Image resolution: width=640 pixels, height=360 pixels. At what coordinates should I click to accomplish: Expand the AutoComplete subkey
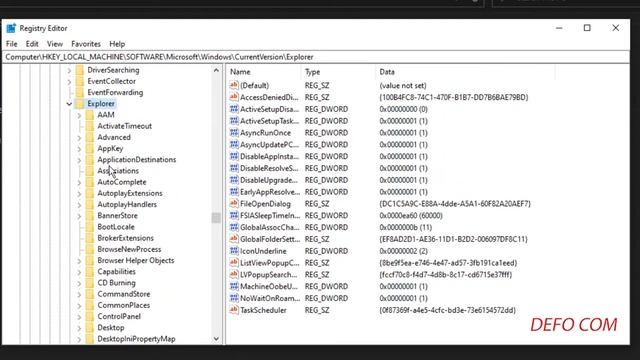[79, 182]
